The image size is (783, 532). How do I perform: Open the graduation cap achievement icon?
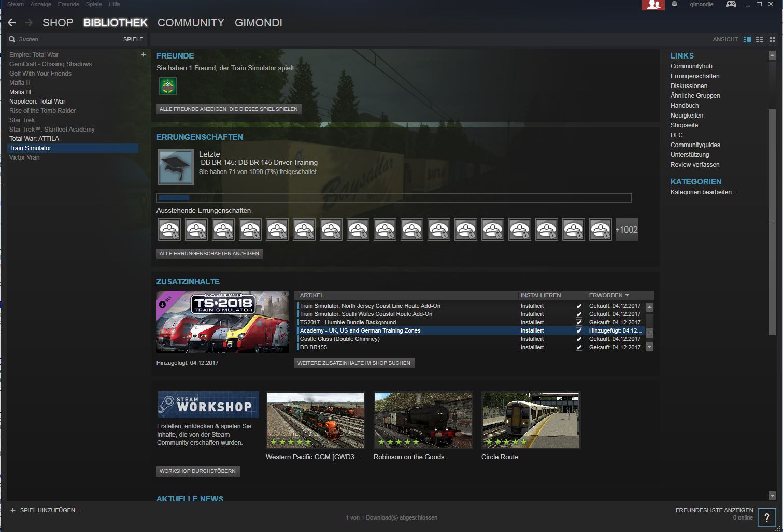pos(176,167)
